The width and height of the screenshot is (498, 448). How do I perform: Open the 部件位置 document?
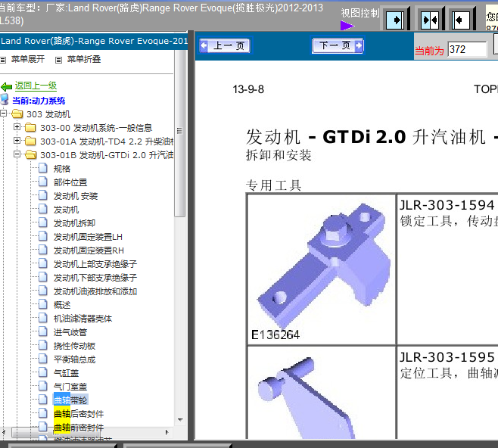pos(70,182)
